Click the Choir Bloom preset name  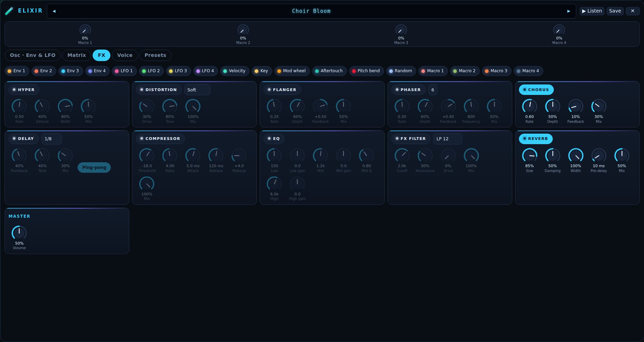[x=311, y=11]
